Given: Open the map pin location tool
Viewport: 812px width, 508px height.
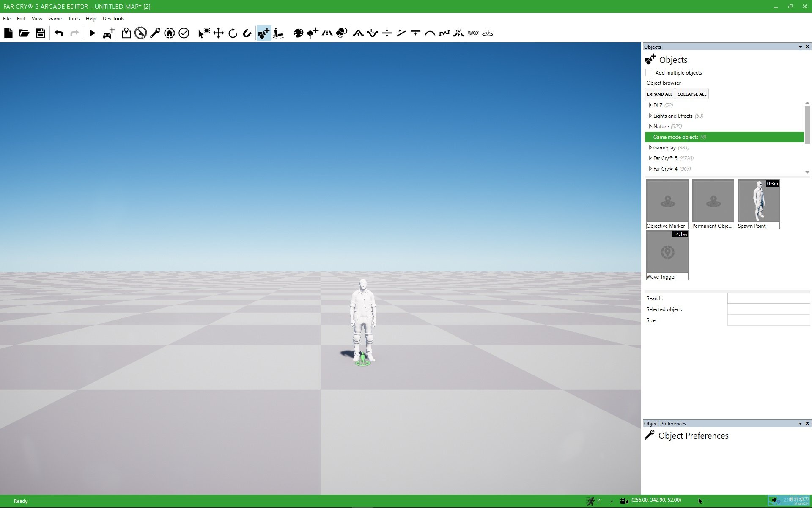Looking at the screenshot, I should pos(126,33).
